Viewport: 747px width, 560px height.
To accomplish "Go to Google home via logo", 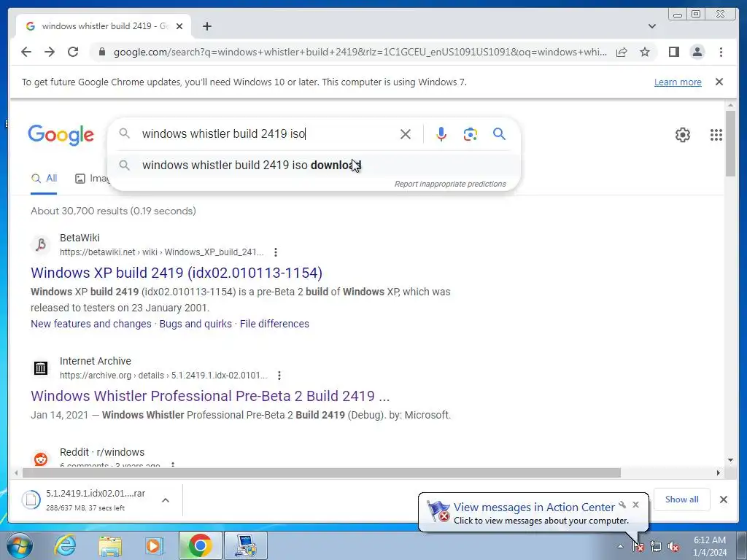I will tap(61, 135).
